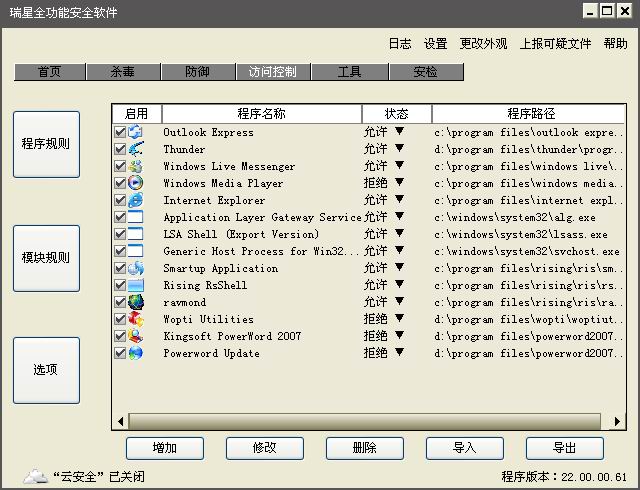The image size is (640, 490).
Task: Open the 安检 tab
Action: coord(427,72)
